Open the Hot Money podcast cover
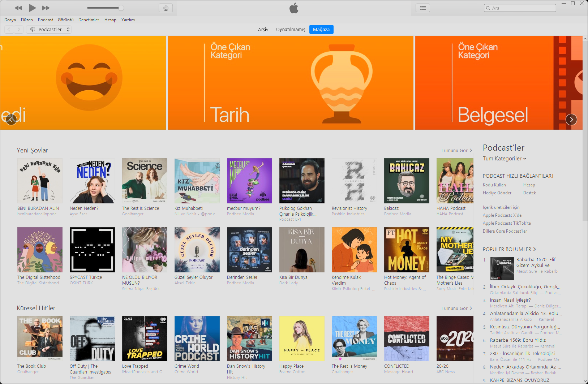The width and height of the screenshot is (588, 384). click(x=407, y=250)
